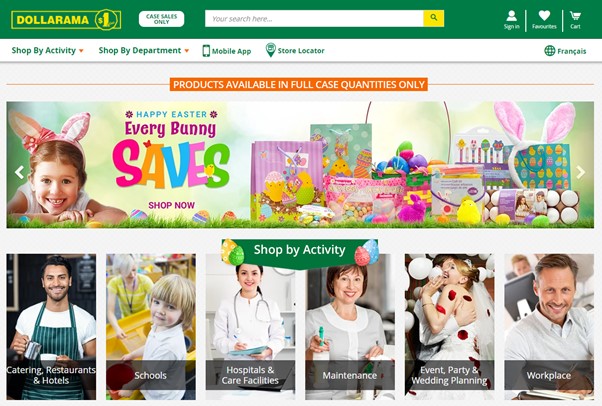Open the shopping Cart icon
The image size is (602, 406).
tap(575, 16)
